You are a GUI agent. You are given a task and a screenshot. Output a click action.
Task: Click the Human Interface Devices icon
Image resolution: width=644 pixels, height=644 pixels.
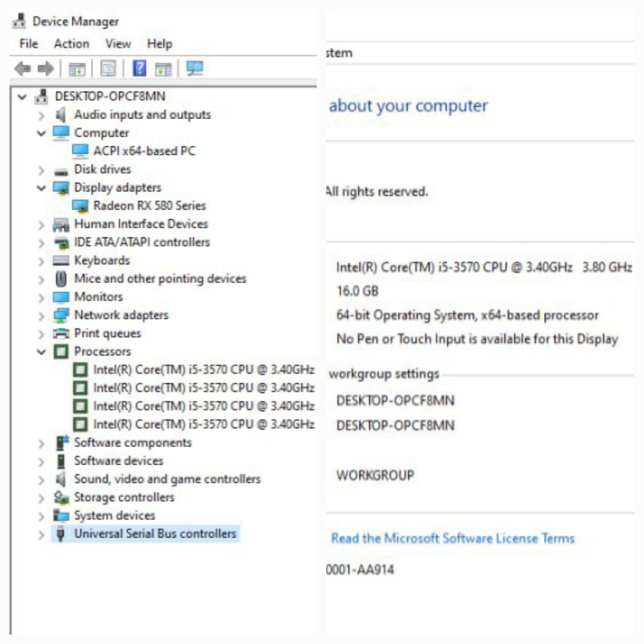coord(61,225)
